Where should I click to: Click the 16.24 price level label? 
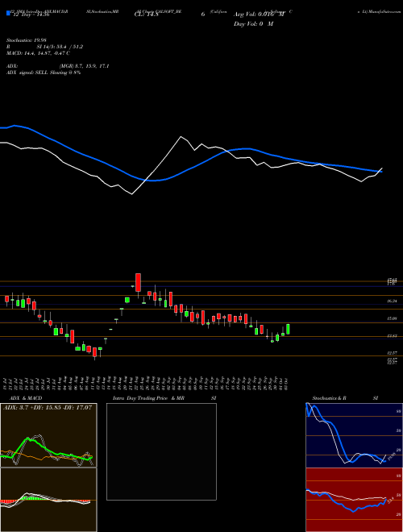click(393, 301)
